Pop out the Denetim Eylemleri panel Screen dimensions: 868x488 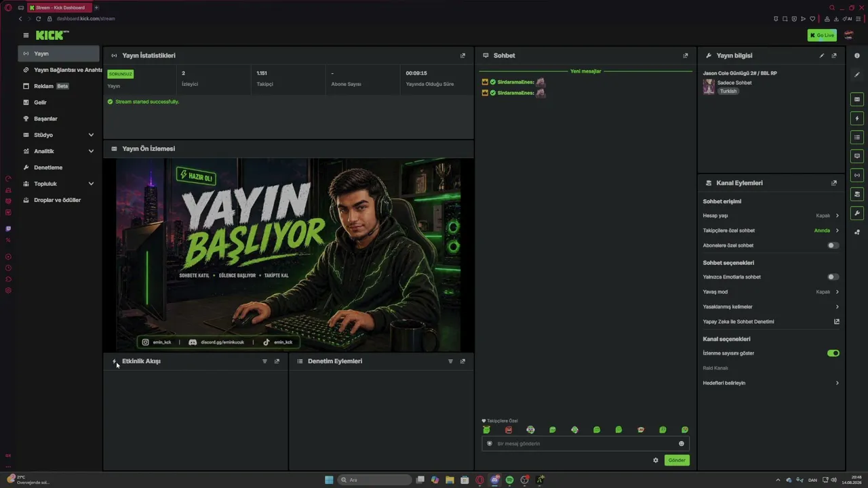[463, 361]
